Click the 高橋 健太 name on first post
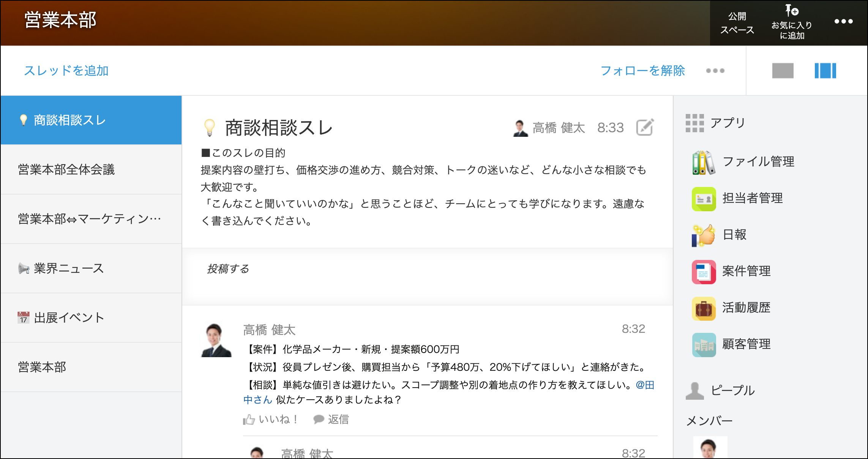The width and height of the screenshot is (868, 459). pos(269,330)
